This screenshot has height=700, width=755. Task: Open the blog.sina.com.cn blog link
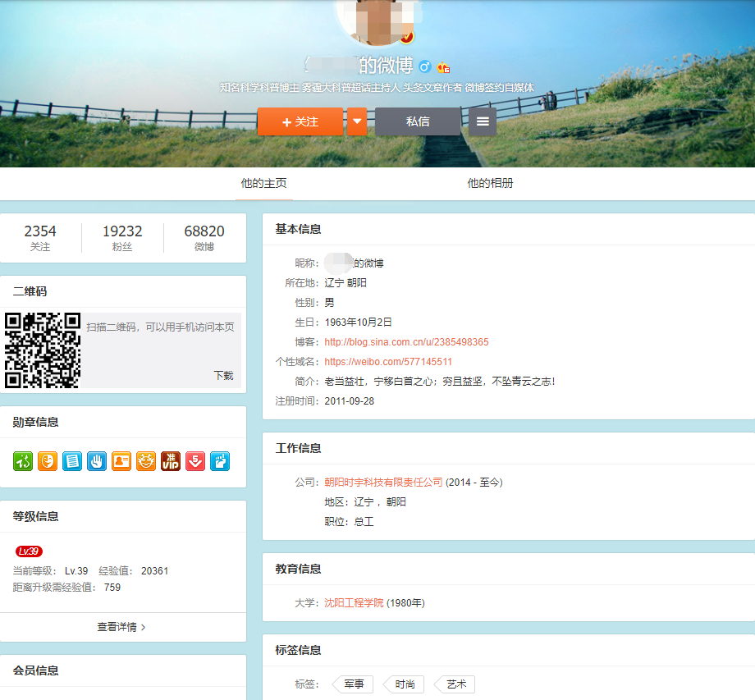406,342
